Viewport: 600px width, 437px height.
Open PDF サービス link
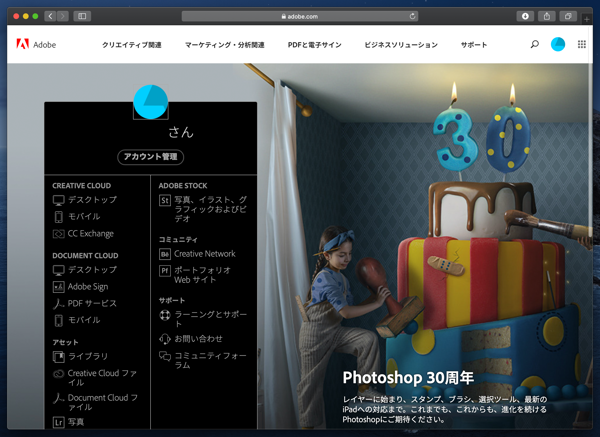92,303
